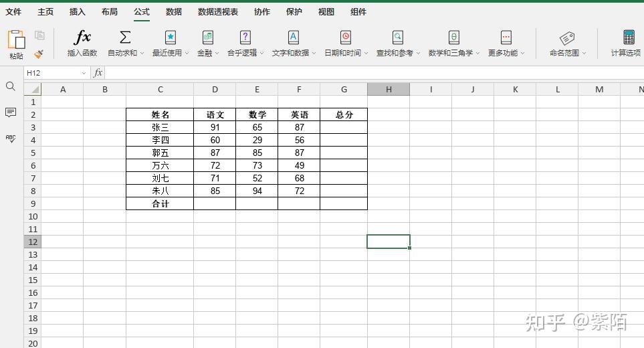Select the format painter brush icon

[x=39, y=54]
